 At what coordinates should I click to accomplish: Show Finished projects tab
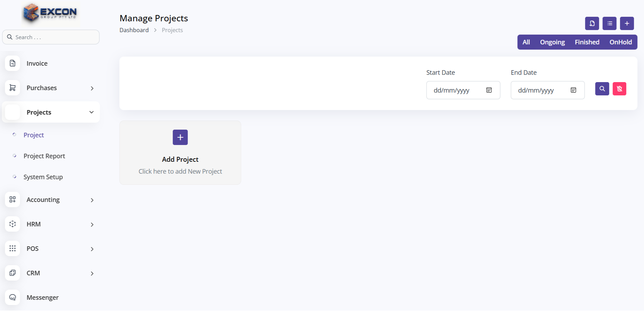pos(587,42)
